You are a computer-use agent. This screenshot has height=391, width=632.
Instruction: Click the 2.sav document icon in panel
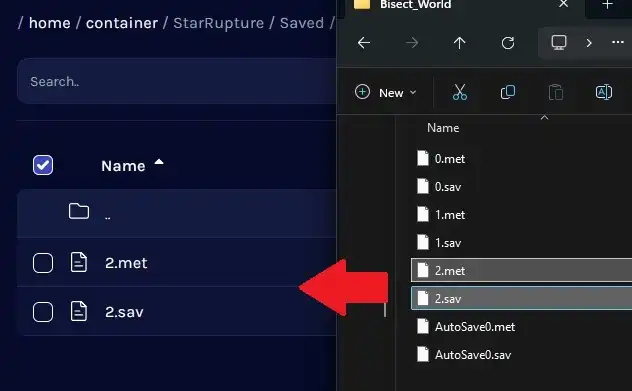coord(79,311)
